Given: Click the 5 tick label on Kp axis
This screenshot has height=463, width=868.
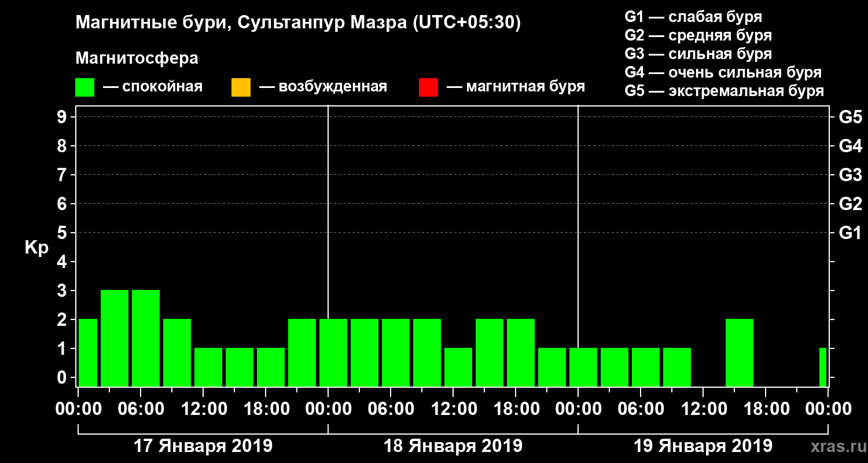Looking at the screenshot, I should [x=63, y=233].
